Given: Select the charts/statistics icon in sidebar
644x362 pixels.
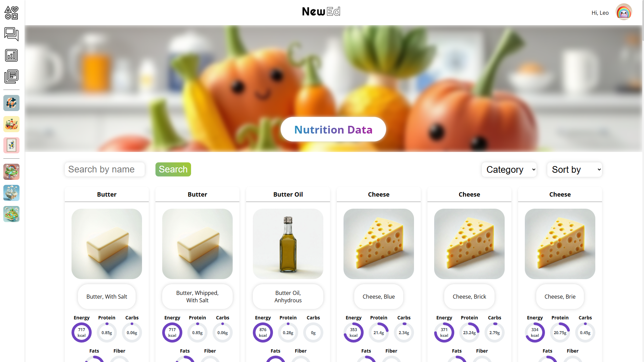Looking at the screenshot, I should click(x=11, y=55).
